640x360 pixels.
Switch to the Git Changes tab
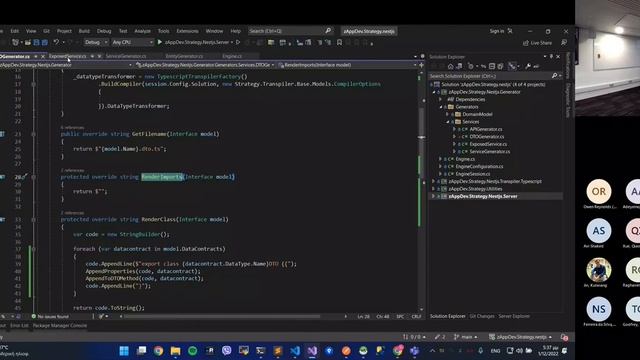pyautogui.click(x=482, y=316)
